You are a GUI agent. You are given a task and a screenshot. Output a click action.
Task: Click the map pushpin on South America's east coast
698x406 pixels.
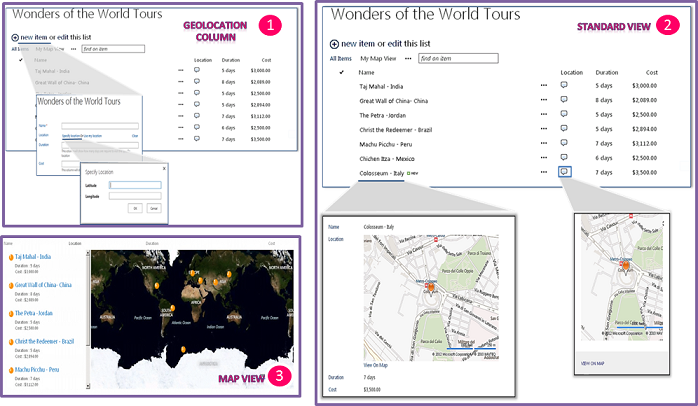pos(173,308)
